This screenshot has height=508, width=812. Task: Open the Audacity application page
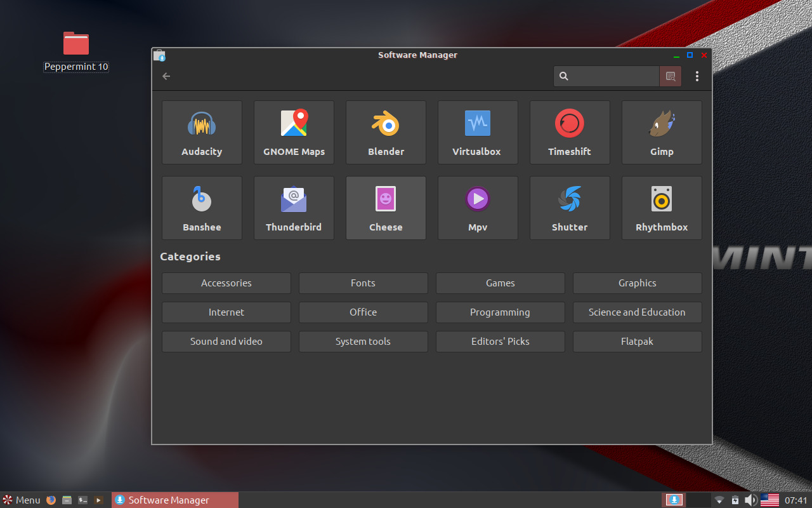tap(202, 132)
